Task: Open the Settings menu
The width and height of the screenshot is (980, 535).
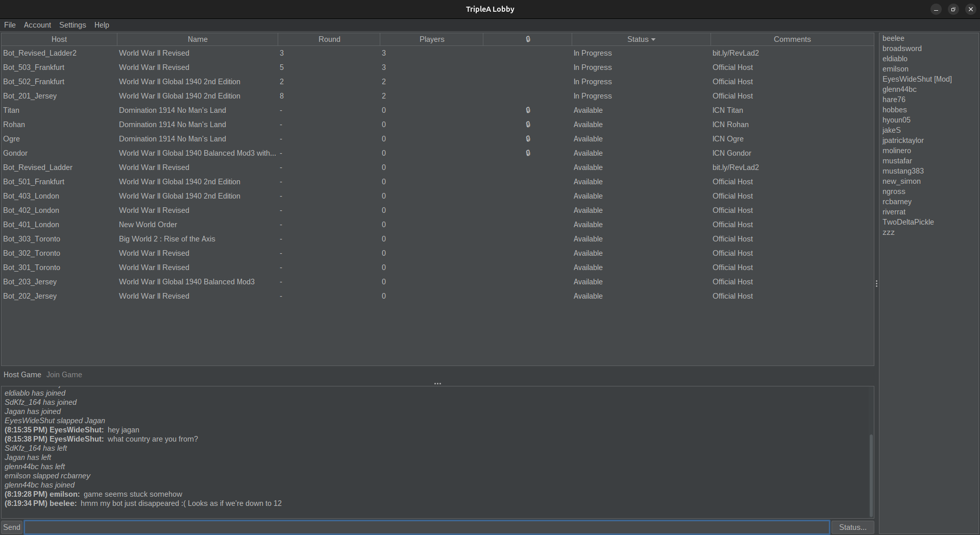Action: 72,25
